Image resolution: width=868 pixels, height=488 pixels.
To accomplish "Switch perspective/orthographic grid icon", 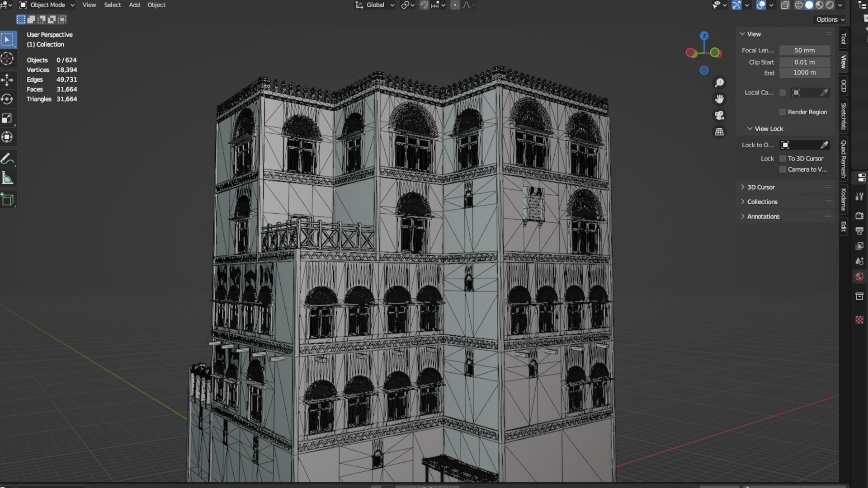I will (719, 131).
